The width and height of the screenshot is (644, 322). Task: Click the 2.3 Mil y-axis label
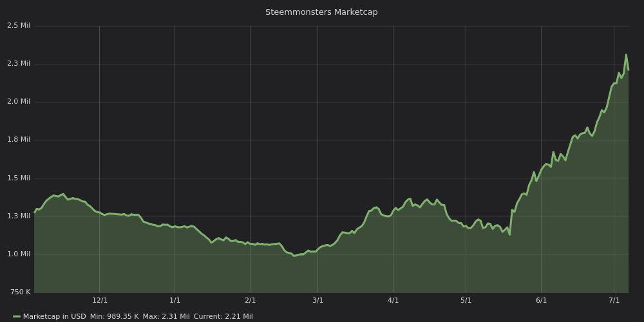(x=19, y=63)
